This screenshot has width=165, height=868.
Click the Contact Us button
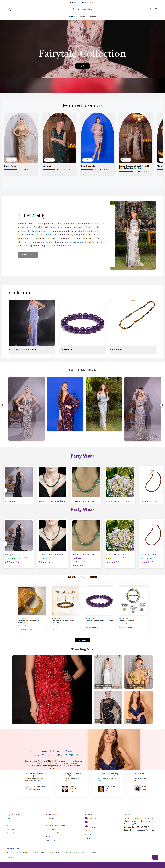(x=28, y=255)
